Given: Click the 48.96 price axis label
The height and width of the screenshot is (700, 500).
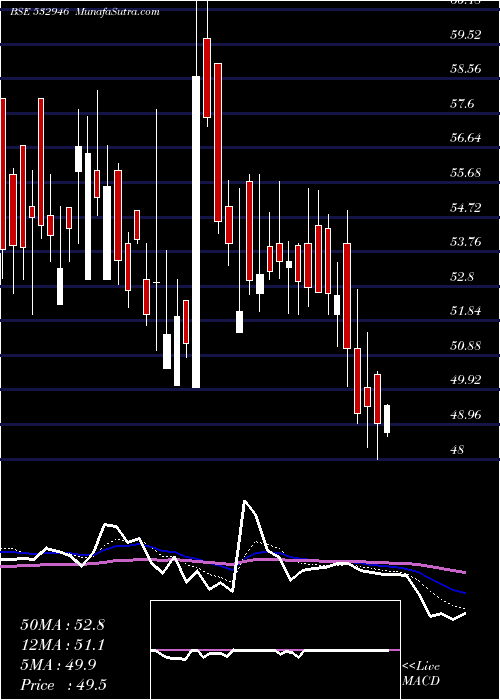Looking at the screenshot, I should [466, 415].
